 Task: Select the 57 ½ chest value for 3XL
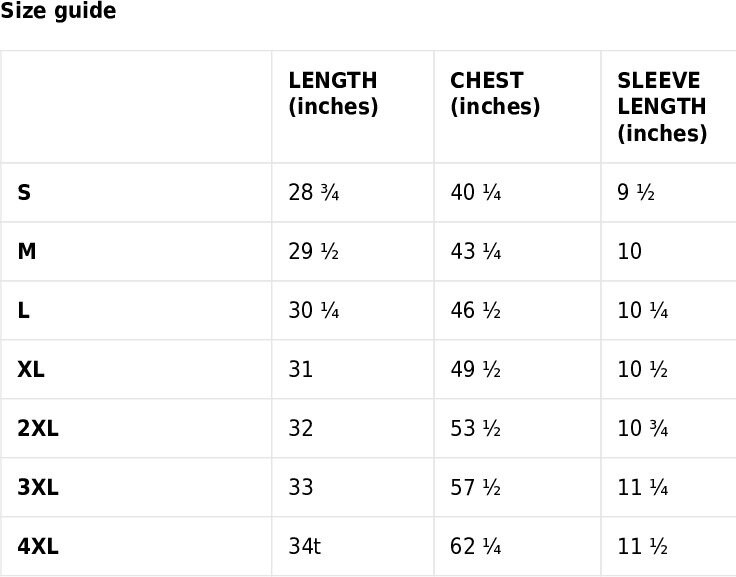tap(475, 487)
